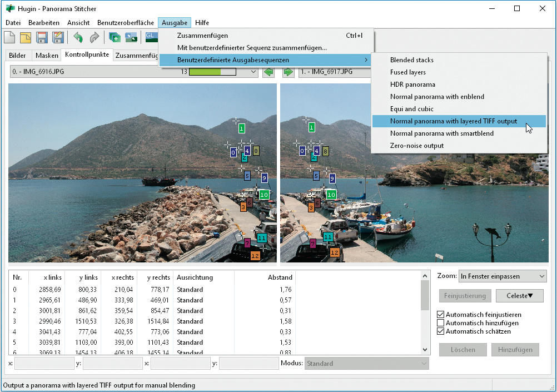
Task: Open the GL fast preview window
Action: pyautogui.click(x=151, y=37)
